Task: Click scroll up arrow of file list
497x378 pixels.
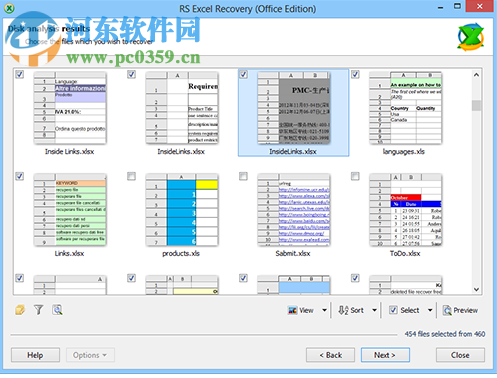Action: coord(477,75)
